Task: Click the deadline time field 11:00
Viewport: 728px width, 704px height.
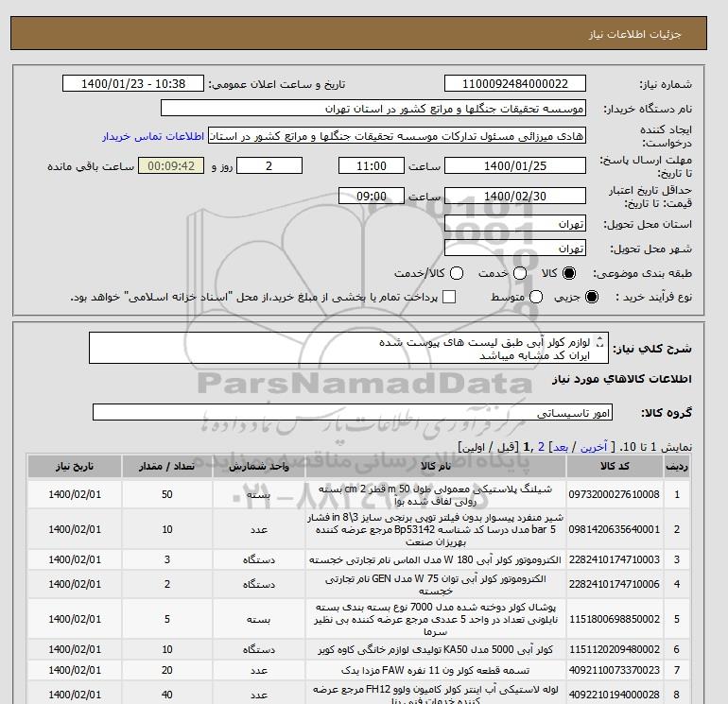Action: (372, 165)
